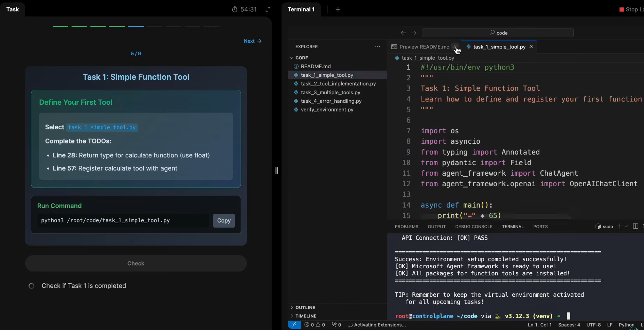644x330 pixels.
Task: Open task_4_error_handling.py file
Action: click(331, 101)
